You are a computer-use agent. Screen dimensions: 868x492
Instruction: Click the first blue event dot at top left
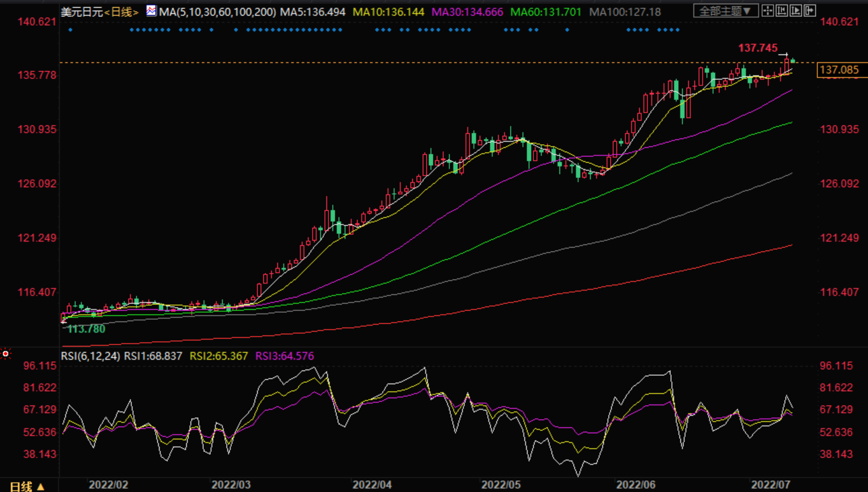click(x=71, y=30)
